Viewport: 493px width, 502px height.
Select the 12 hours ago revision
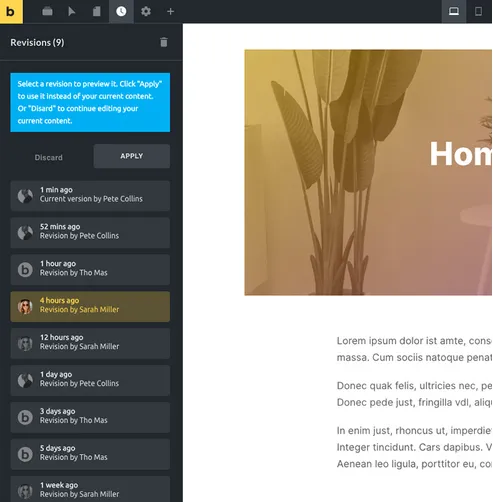click(90, 344)
